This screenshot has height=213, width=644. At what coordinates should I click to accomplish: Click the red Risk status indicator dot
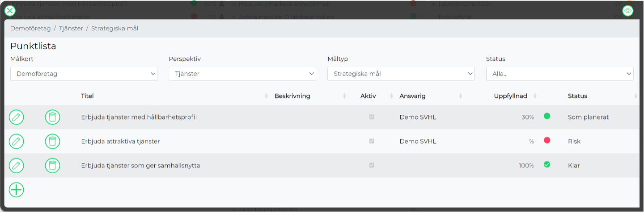[x=547, y=140]
